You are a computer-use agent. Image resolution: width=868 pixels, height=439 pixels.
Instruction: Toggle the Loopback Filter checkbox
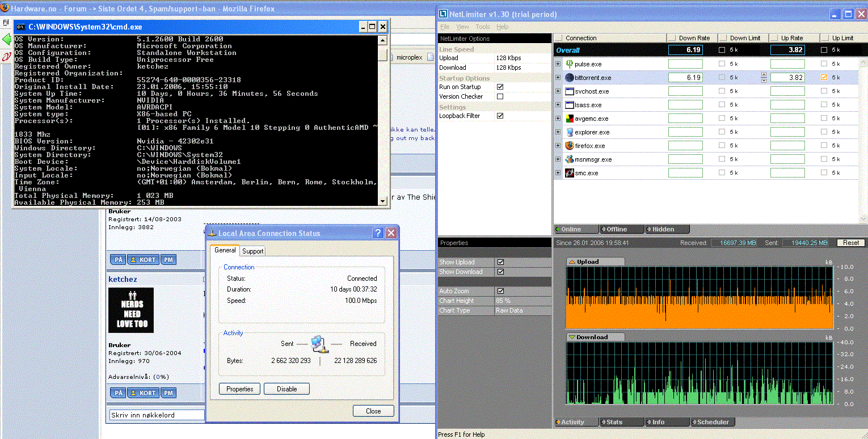(500, 116)
